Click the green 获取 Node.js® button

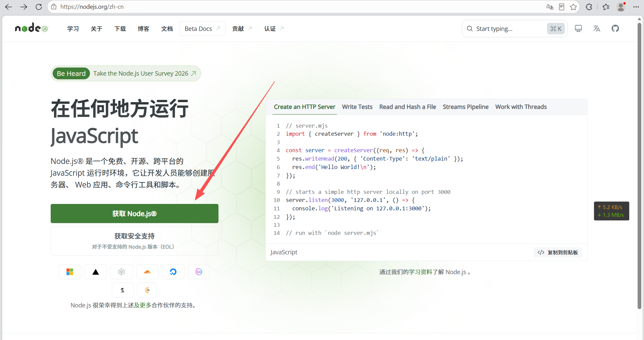click(135, 214)
